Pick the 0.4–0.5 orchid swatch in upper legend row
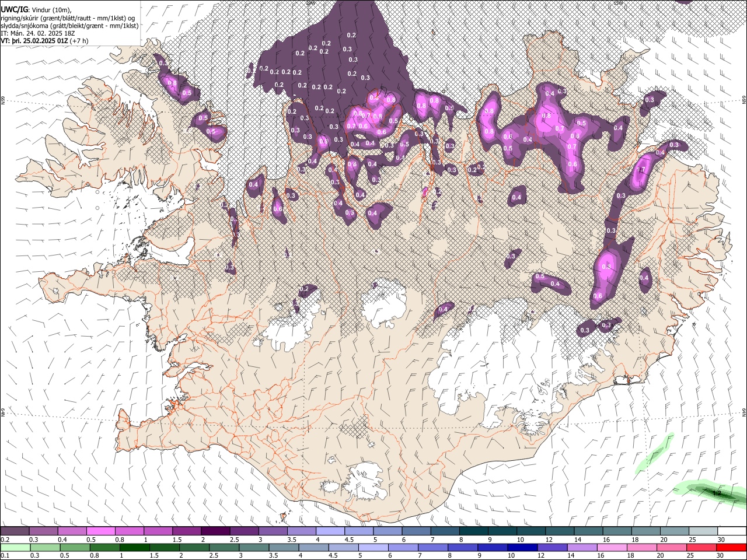Screen dimensions: 747x560 pyautogui.click(x=72, y=531)
